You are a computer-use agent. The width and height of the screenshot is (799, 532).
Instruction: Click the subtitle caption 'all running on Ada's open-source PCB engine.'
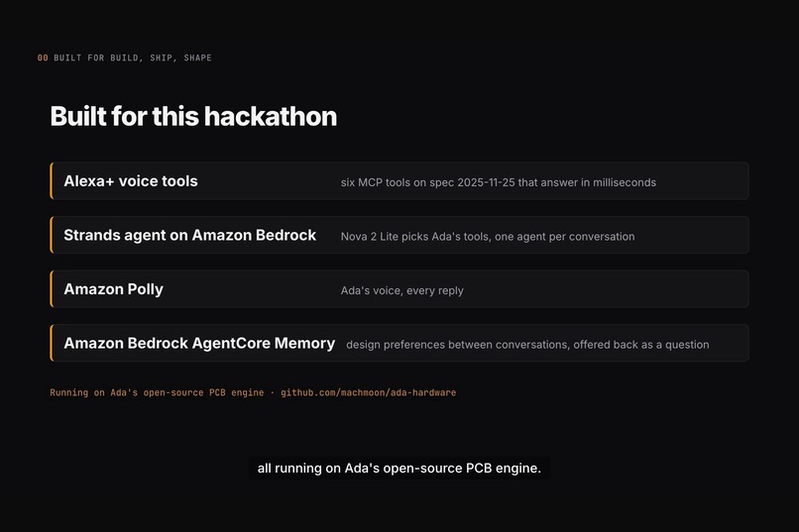tap(399, 468)
